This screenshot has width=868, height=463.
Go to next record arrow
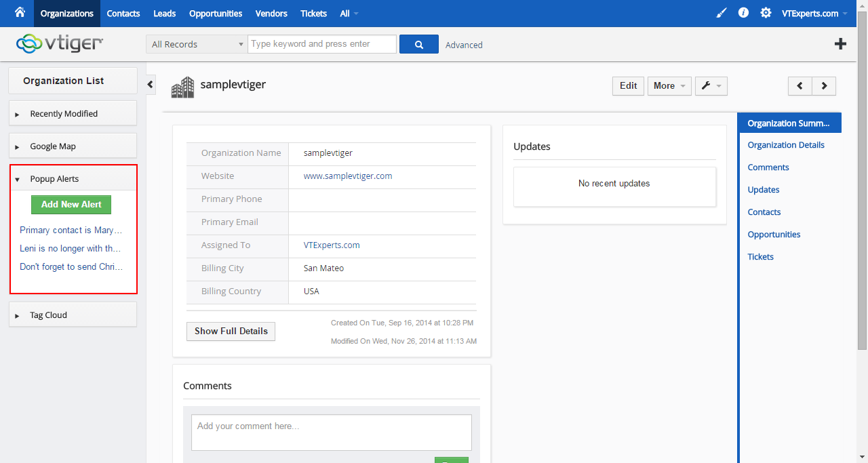(x=824, y=86)
